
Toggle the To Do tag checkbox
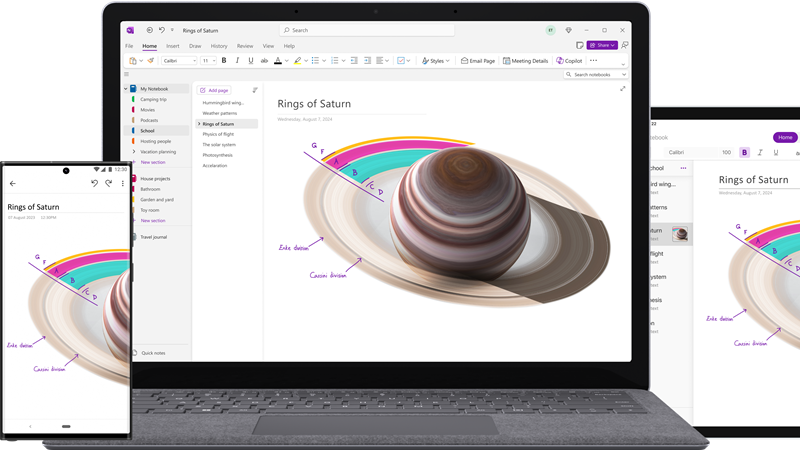(x=401, y=61)
